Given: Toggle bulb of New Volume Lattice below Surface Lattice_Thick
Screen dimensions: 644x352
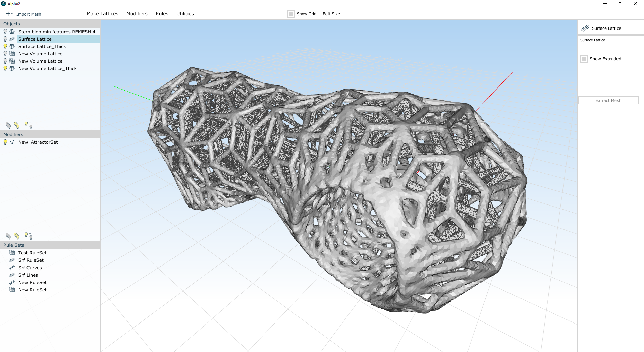Looking at the screenshot, I should [5, 54].
